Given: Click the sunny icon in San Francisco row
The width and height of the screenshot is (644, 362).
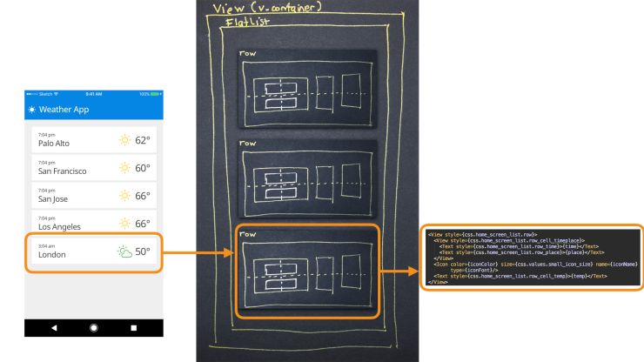Looking at the screenshot, I should click(124, 168).
